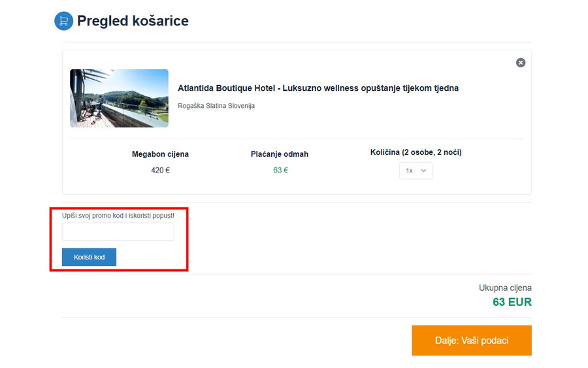Click the Rogaška Slatina Slovenija location text
Image resolution: width=588 pixels, height=368 pixels.
[216, 106]
